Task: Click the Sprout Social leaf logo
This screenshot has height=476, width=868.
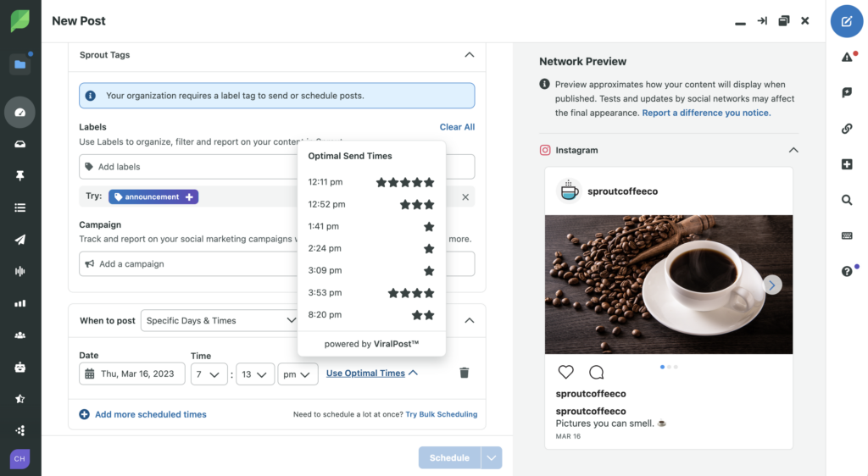Action: click(x=20, y=20)
